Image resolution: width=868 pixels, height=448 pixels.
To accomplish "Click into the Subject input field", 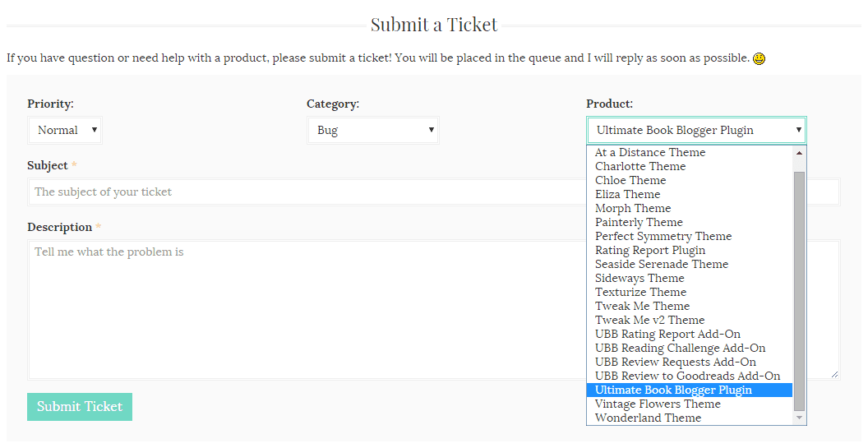I will coord(304,192).
